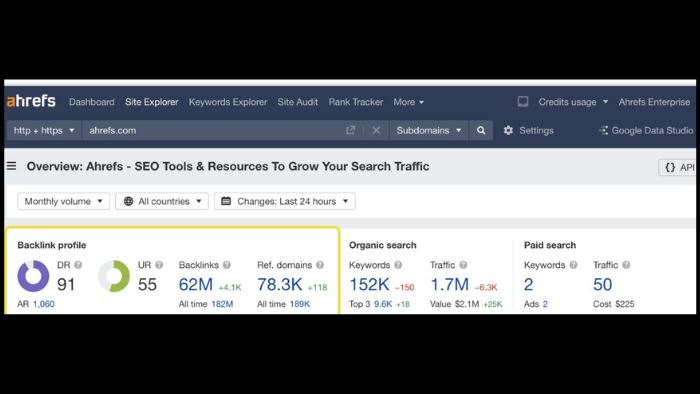Click the notifications box icon near Credits usage

click(x=523, y=102)
